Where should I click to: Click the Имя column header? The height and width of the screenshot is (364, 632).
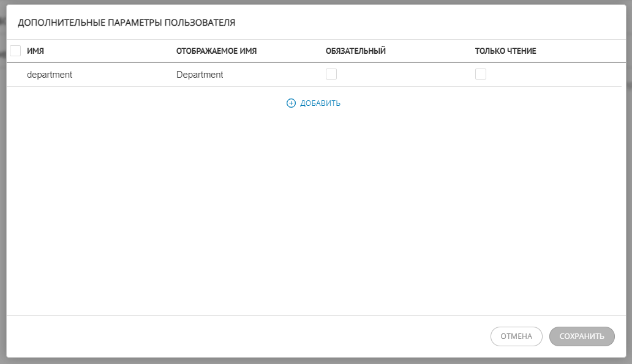click(36, 51)
